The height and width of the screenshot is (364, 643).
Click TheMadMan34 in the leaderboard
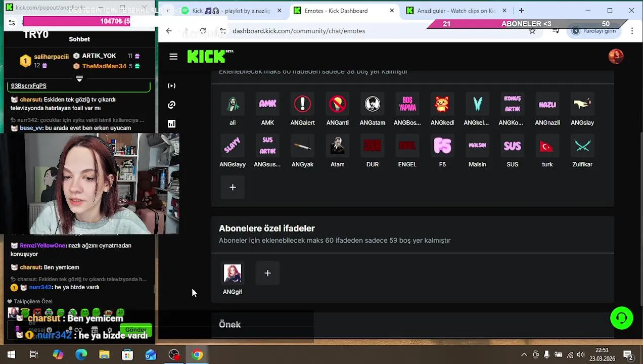[x=104, y=66]
